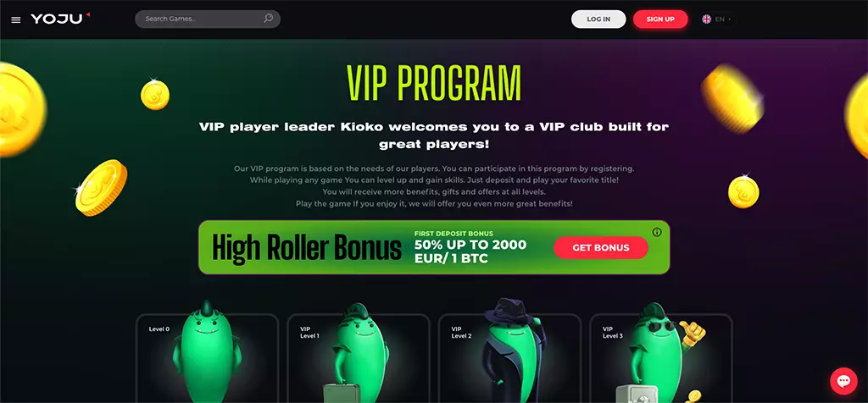Click the SIGN UP button
Screen dimensions: 868x403
[x=660, y=19]
